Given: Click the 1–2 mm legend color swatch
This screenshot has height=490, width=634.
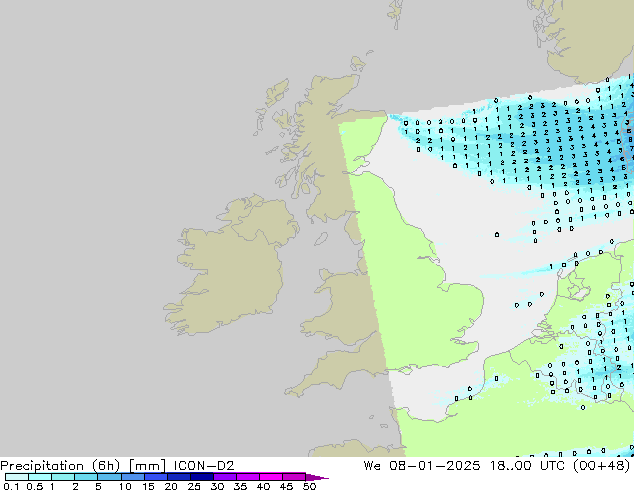Looking at the screenshot, I should pos(63,477).
